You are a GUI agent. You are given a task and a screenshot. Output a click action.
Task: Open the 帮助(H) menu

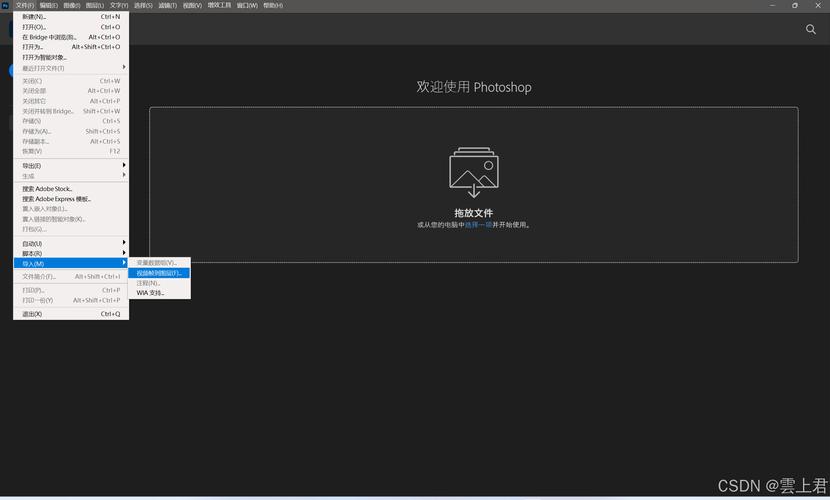273,5
